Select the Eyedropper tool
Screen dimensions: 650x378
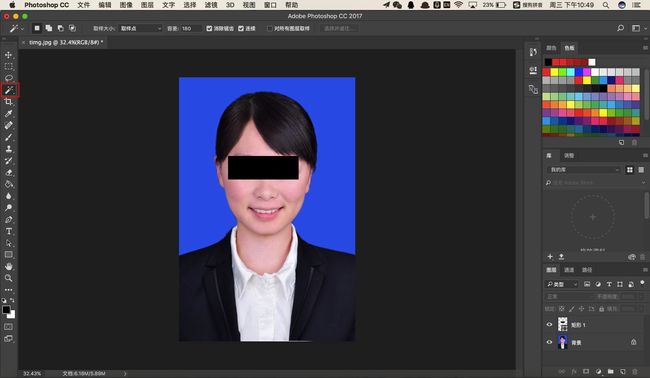pos(9,113)
